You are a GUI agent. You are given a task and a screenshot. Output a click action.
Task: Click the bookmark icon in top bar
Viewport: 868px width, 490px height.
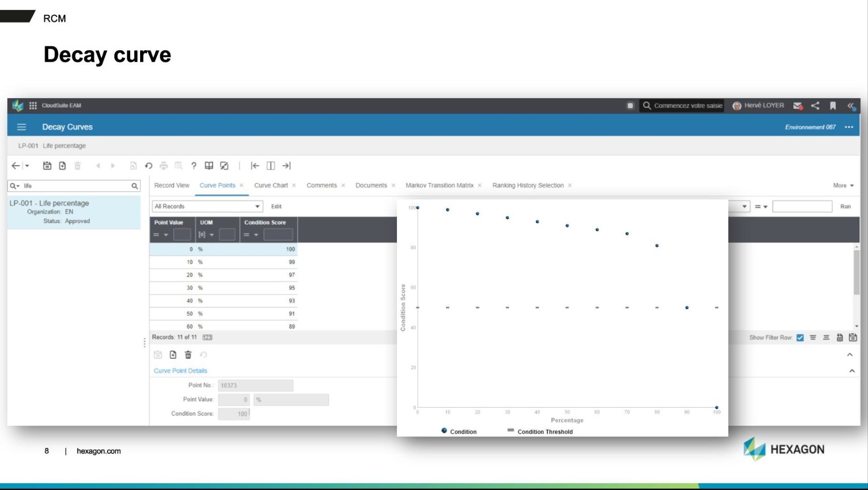(x=833, y=106)
